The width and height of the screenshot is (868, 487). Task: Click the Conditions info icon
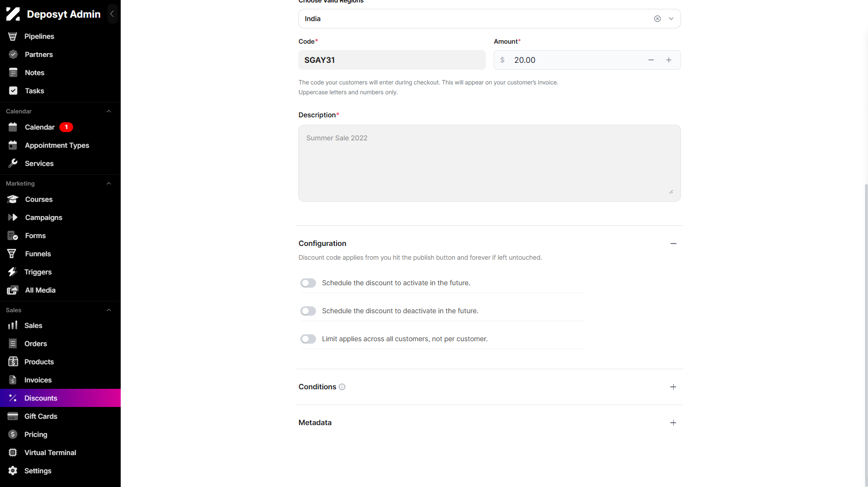pyautogui.click(x=342, y=387)
